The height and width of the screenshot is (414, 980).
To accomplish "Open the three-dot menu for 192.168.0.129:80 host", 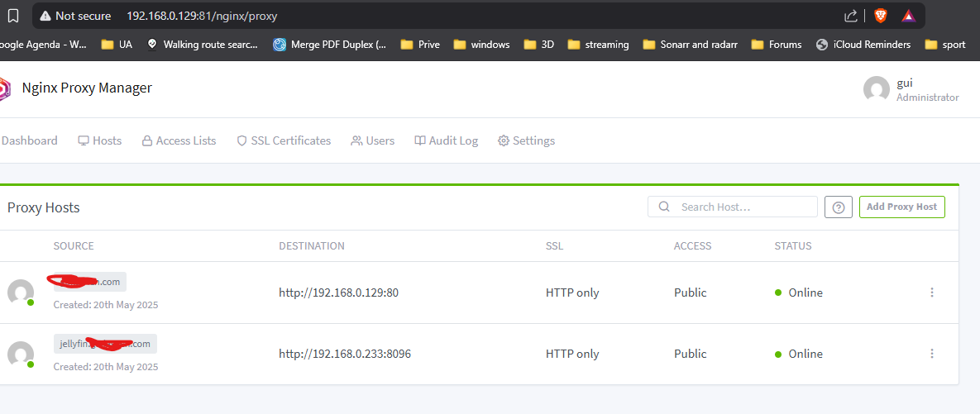I will [932, 293].
